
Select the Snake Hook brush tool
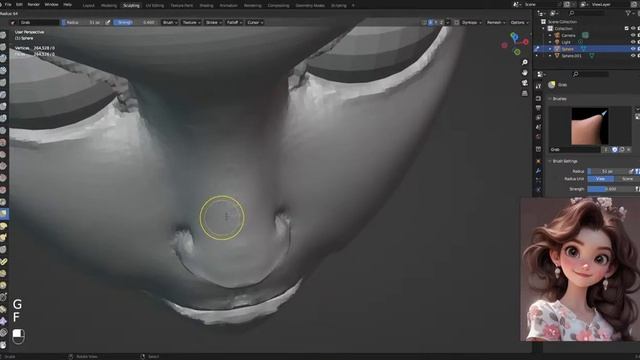click(x=3, y=237)
